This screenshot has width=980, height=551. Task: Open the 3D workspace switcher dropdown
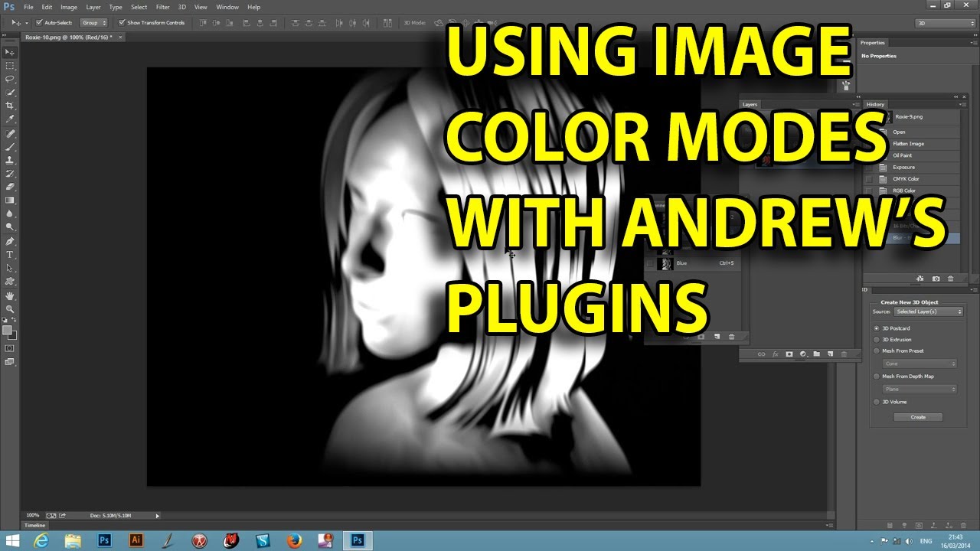coord(946,23)
